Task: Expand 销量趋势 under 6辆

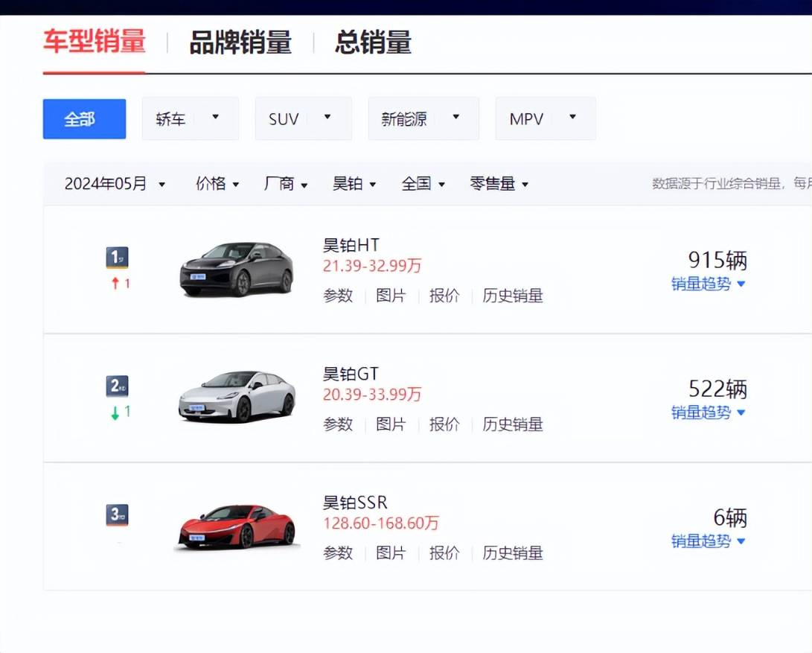Action: click(x=708, y=541)
